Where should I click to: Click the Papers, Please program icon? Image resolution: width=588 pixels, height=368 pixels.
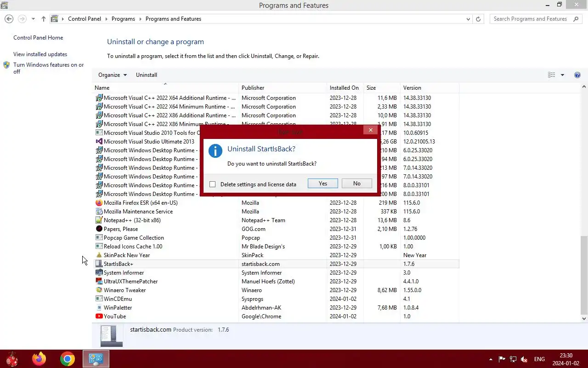(99, 229)
